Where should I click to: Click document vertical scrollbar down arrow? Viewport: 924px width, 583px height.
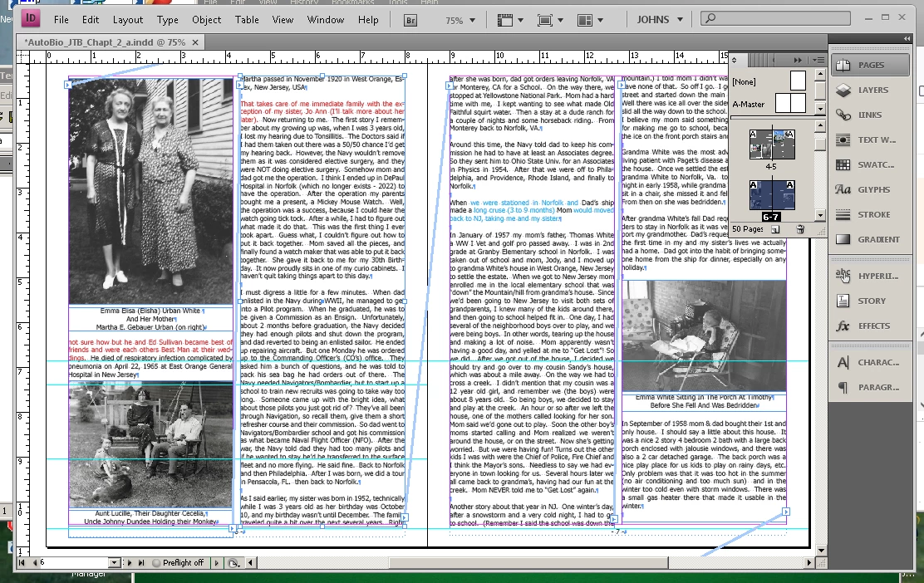(x=822, y=551)
